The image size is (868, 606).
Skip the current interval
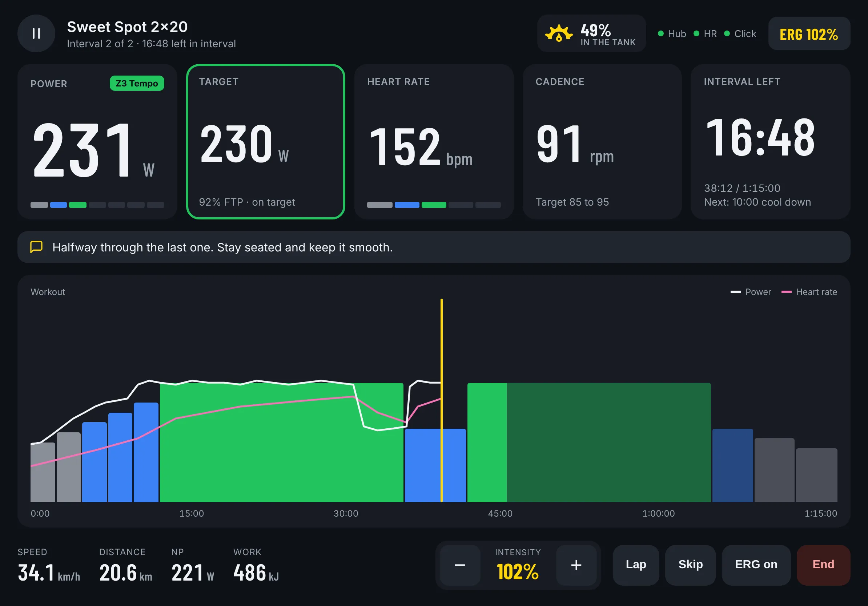(690, 565)
